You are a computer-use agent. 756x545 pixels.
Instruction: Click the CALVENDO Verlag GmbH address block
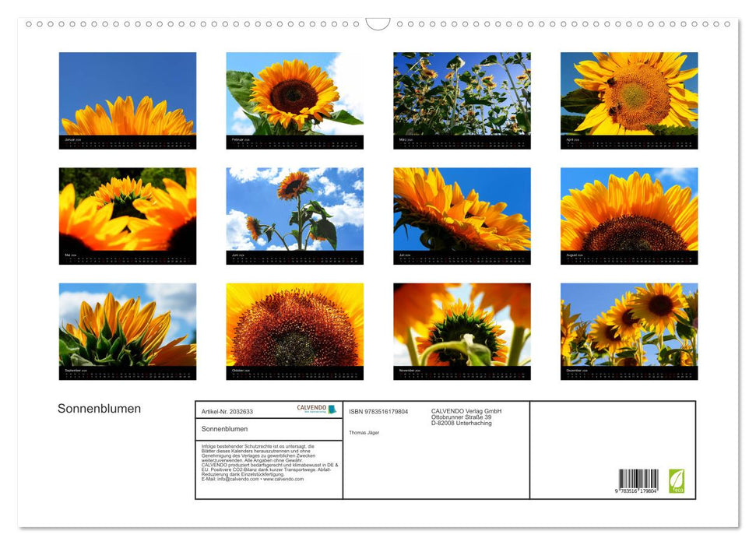point(466,416)
